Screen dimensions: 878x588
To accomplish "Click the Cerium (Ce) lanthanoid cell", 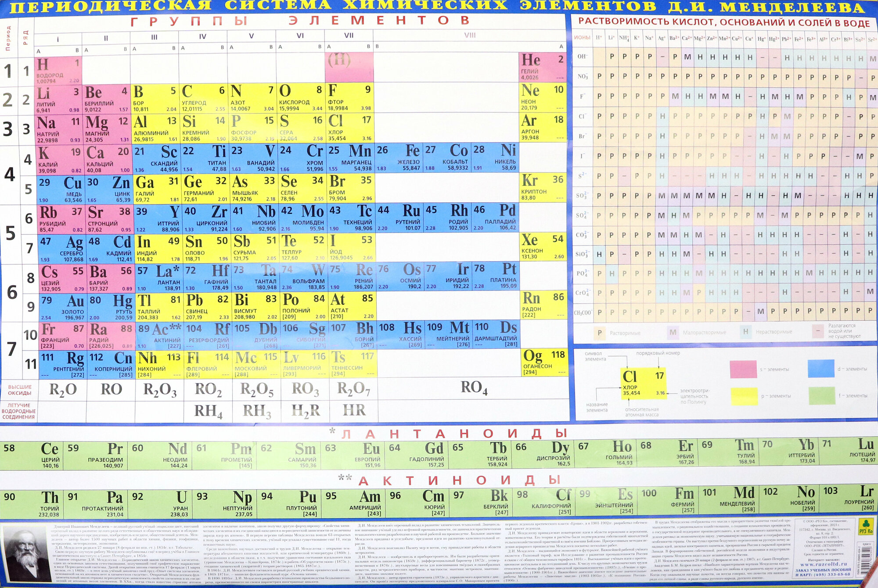I will [32, 455].
